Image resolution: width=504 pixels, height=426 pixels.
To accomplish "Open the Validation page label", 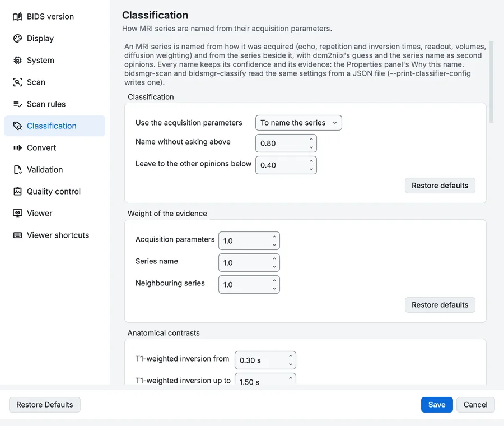I will 45,170.
